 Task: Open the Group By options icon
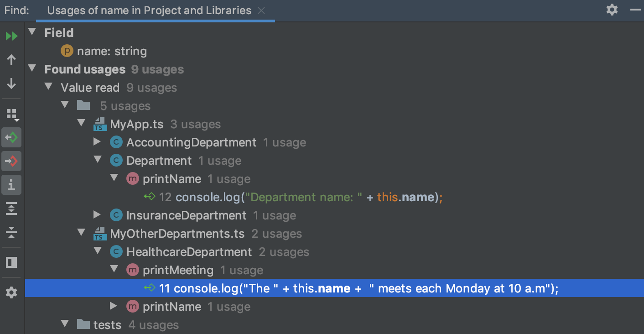tap(12, 115)
